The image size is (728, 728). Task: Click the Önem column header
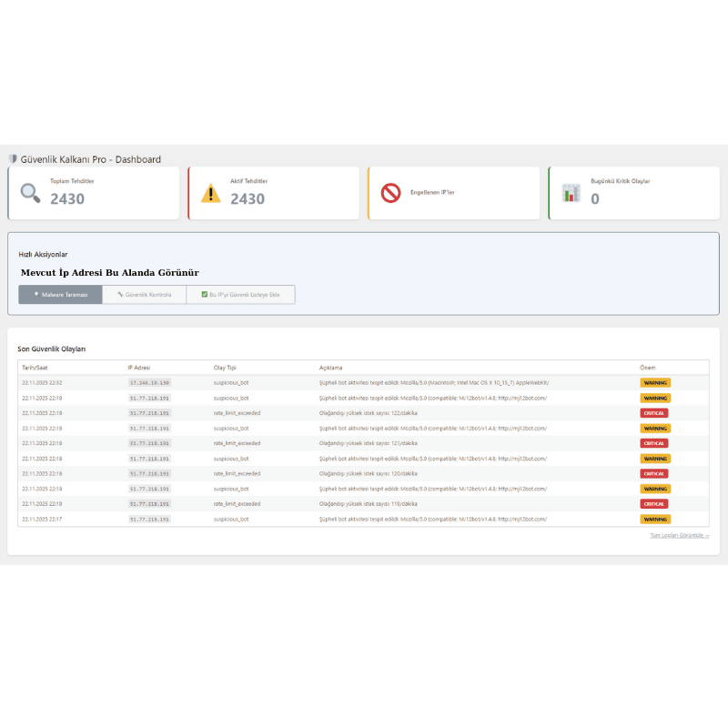(647, 368)
